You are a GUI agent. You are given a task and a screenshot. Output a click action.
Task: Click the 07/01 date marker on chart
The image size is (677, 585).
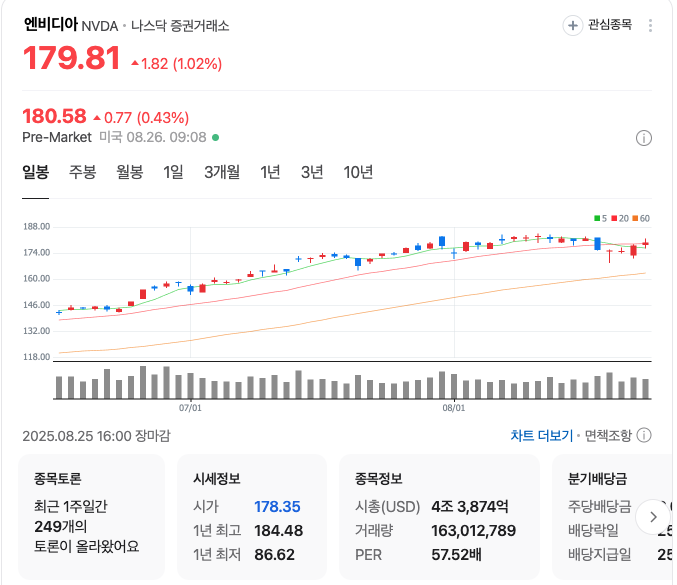click(190, 408)
